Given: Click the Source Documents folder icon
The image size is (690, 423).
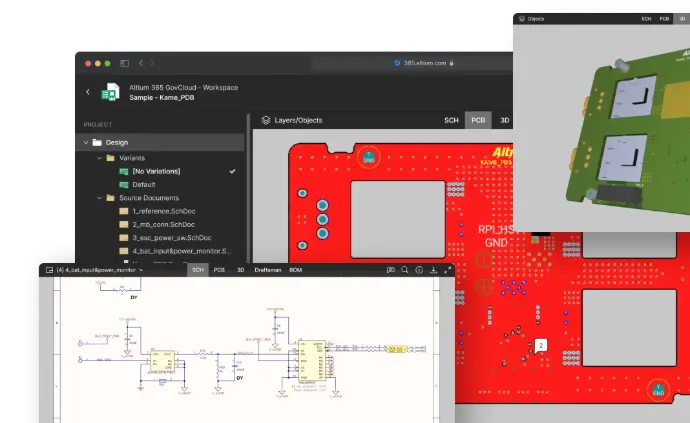Looking at the screenshot, I should click(110, 198).
